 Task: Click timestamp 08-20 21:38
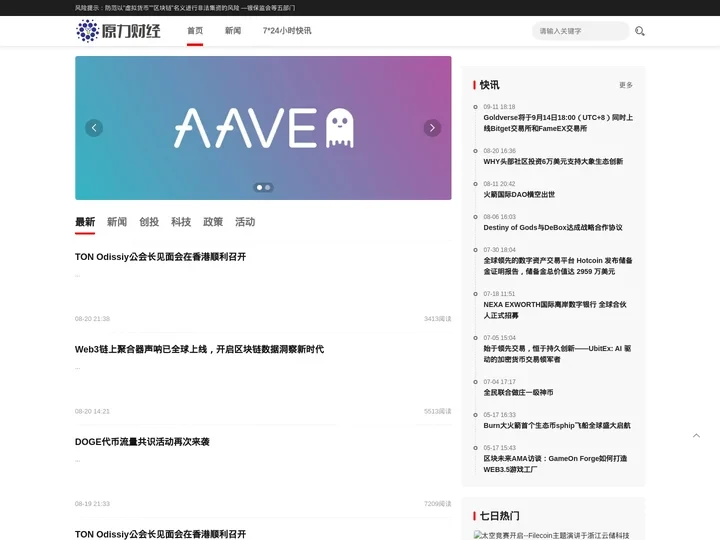point(92,319)
